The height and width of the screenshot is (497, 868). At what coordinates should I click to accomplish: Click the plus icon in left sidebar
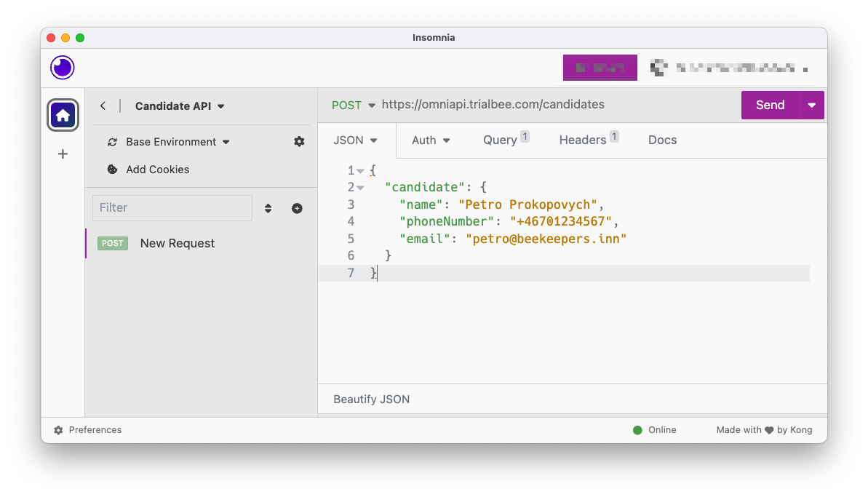pyautogui.click(x=63, y=154)
